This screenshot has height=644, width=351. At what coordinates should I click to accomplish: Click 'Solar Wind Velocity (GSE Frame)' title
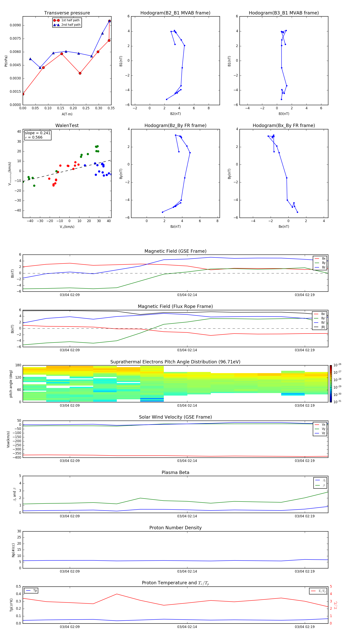[x=175, y=417]
